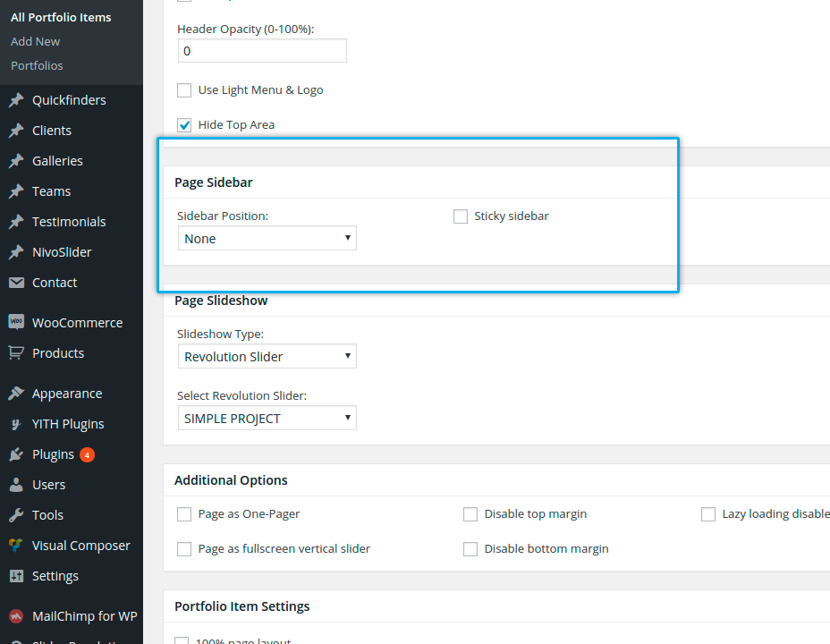Screen dimensions: 830x644
Task: Click the Plugins plug icon
Action: click(x=16, y=454)
